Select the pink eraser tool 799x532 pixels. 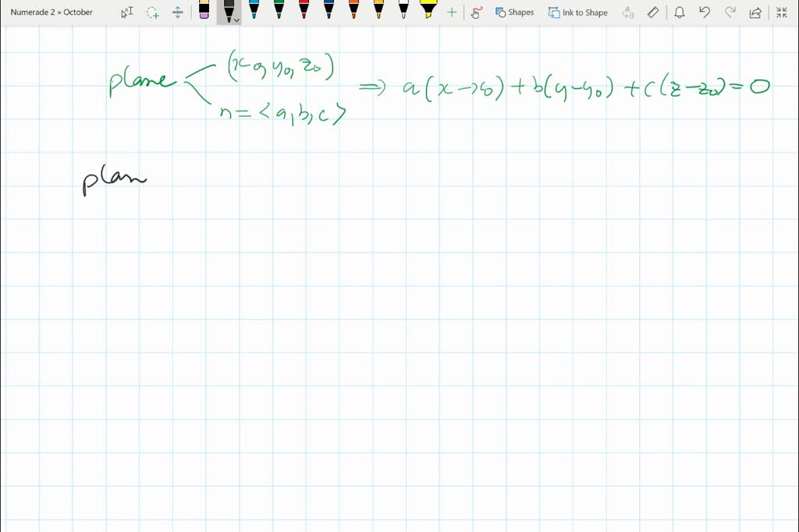(203, 12)
